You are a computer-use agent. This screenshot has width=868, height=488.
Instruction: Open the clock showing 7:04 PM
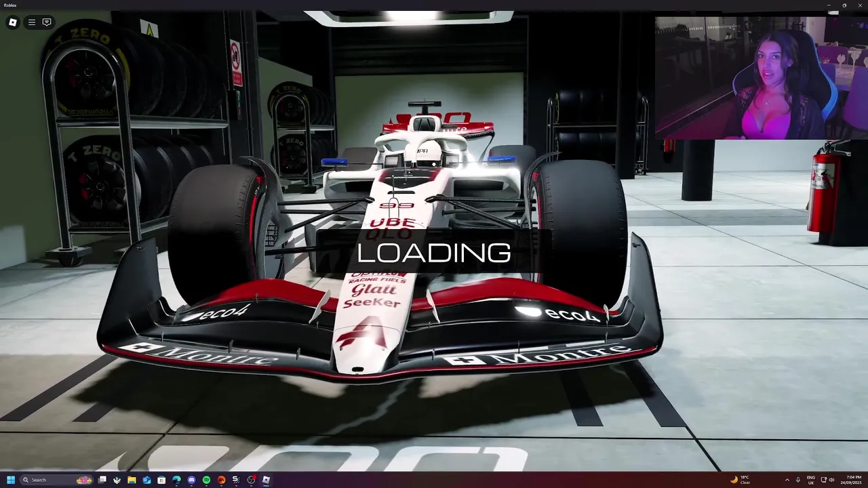pyautogui.click(x=851, y=480)
